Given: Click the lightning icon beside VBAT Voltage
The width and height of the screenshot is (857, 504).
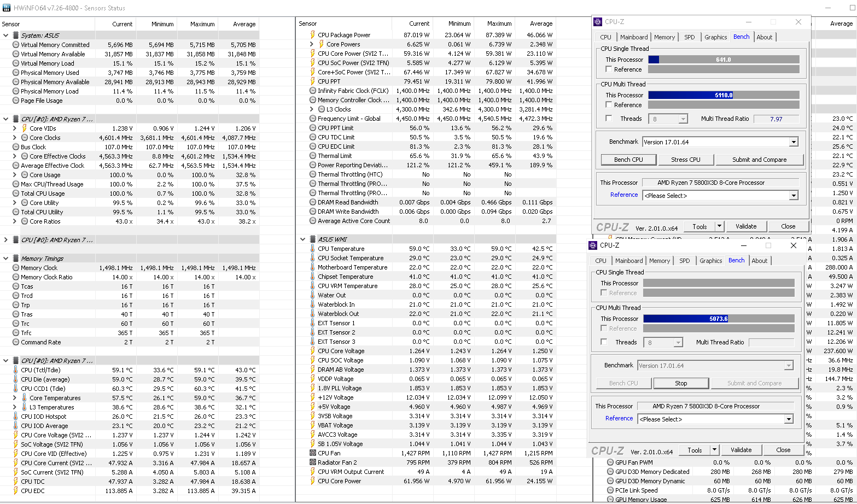Looking at the screenshot, I should pyautogui.click(x=313, y=425).
